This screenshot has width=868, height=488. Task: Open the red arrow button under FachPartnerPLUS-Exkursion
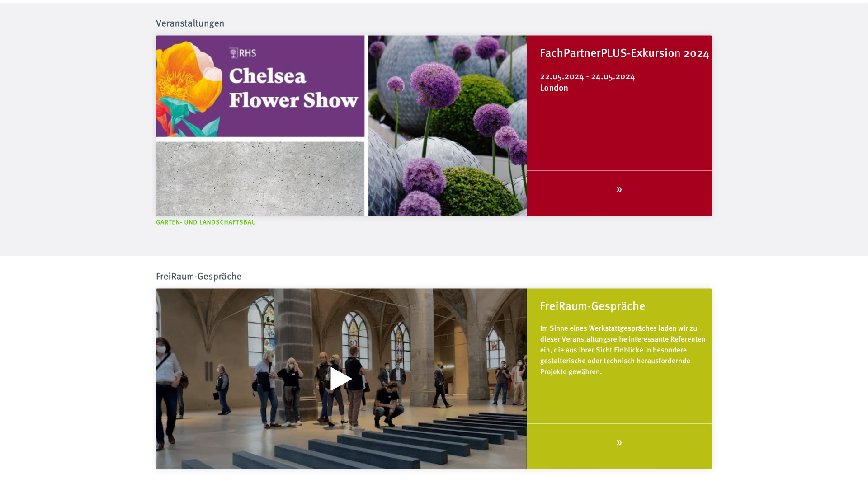click(x=619, y=193)
